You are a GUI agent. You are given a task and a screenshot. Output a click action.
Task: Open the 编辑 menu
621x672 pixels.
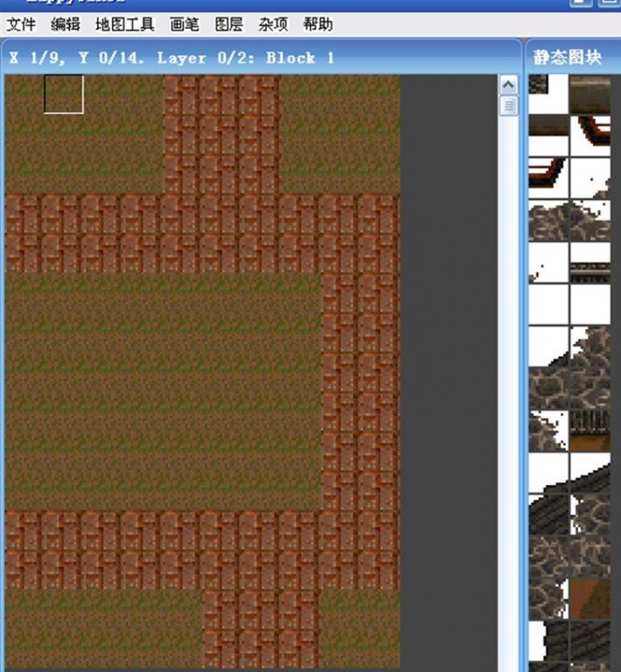click(x=66, y=24)
